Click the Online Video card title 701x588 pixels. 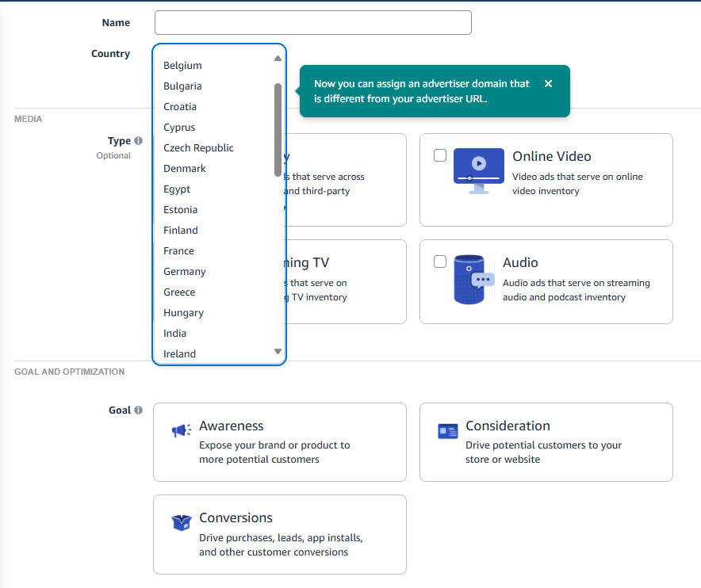tap(552, 156)
